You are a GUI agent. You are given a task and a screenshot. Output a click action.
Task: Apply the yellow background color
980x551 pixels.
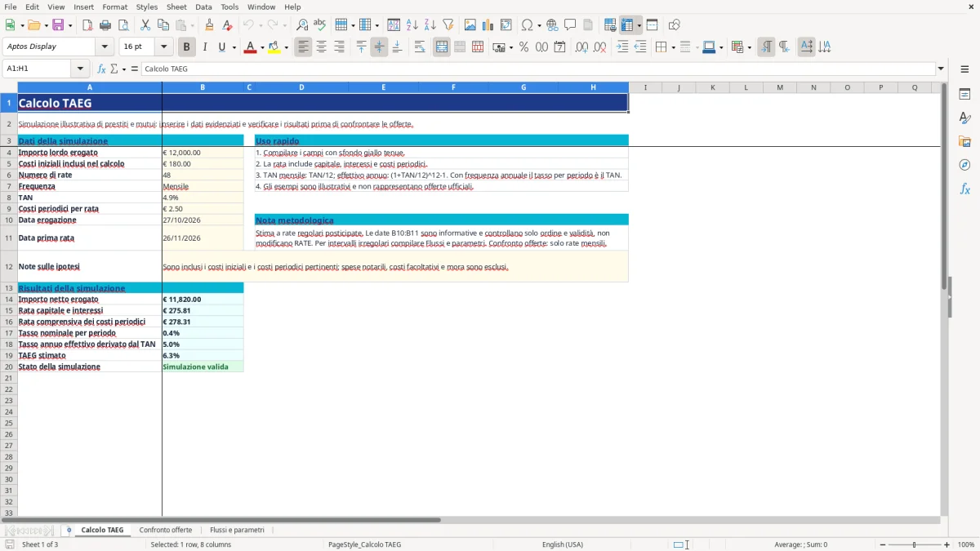274,47
